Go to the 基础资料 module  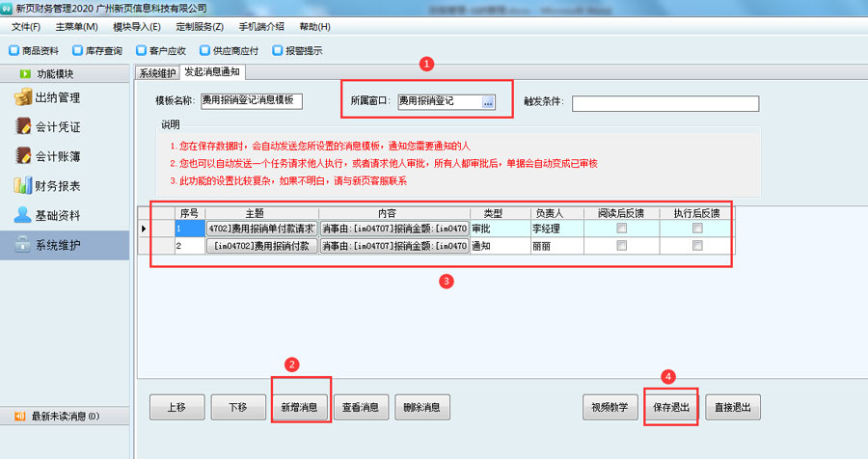[56, 215]
